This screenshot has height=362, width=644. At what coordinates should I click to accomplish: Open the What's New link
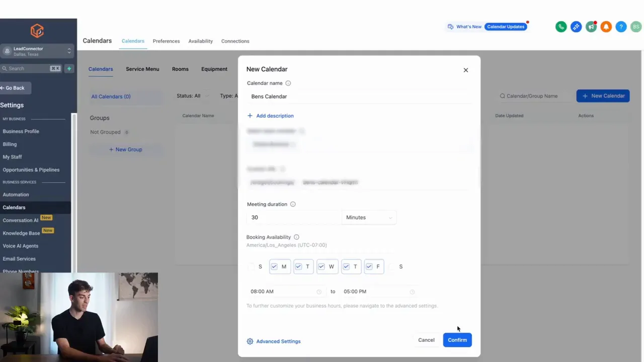[x=464, y=27]
